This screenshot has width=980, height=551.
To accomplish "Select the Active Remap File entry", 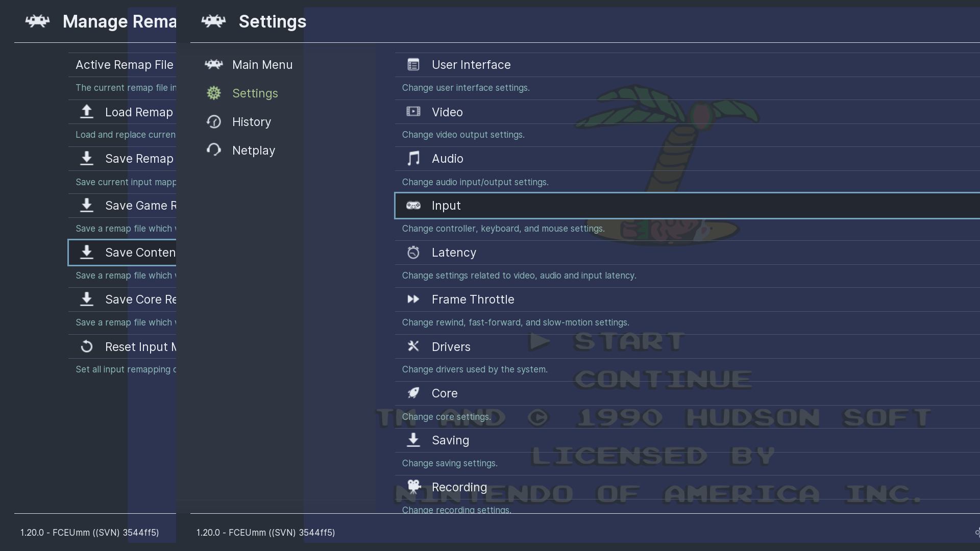I will point(124,65).
